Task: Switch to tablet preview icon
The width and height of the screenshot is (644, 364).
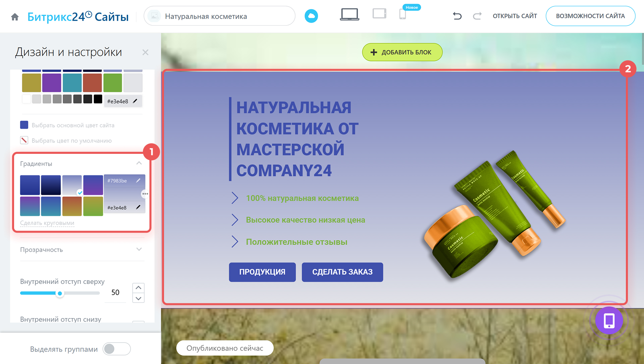Action: (x=379, y=14)
